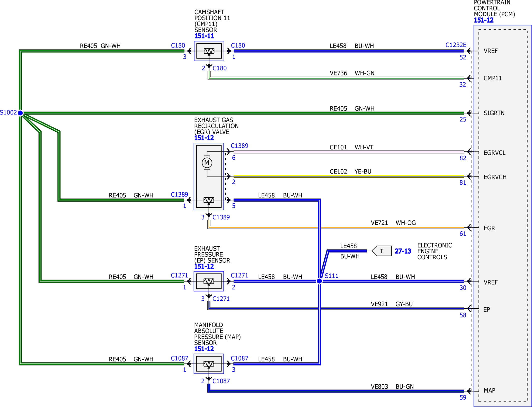The height and width of the screenshot is (407, 532).
Task: Open PCM page reference 151-12
Action: click(484, 20)
